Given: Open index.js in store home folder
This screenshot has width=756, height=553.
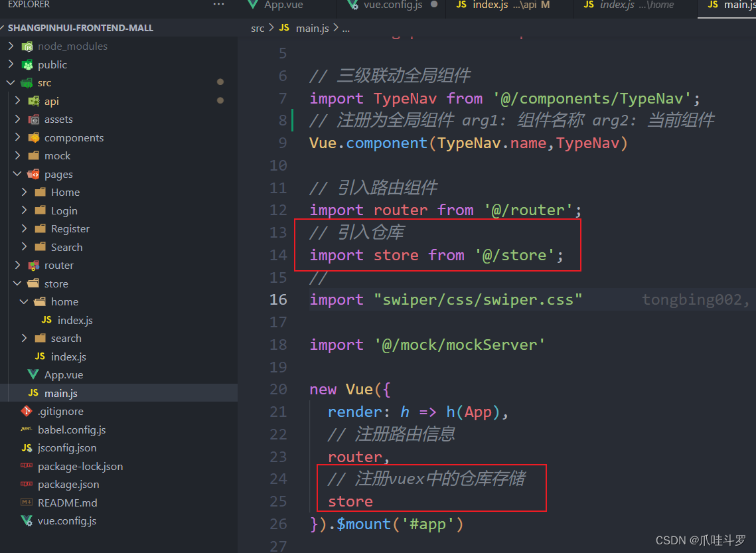Looking at the screenshot, I should (x=75, y=320).
